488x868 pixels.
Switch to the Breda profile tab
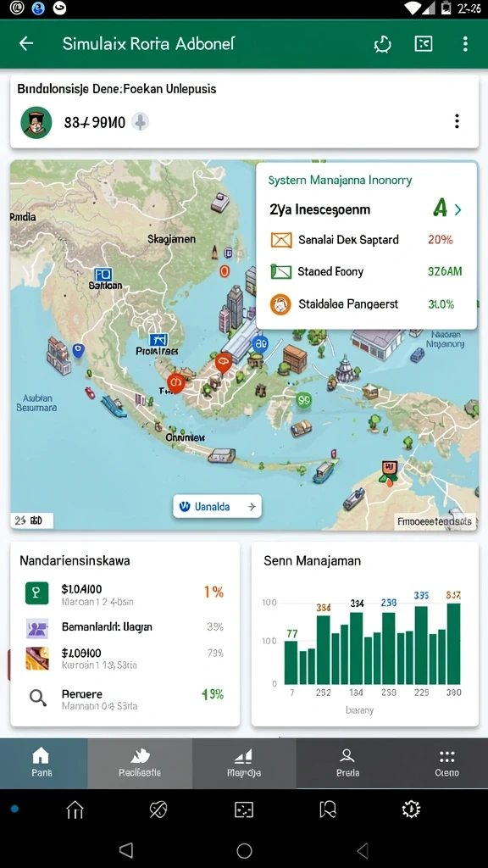347,763
